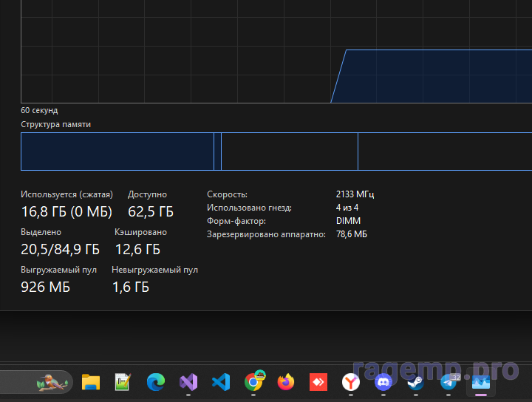
Task: Switch to Google Chrome window
Action: tap(253, 382)
